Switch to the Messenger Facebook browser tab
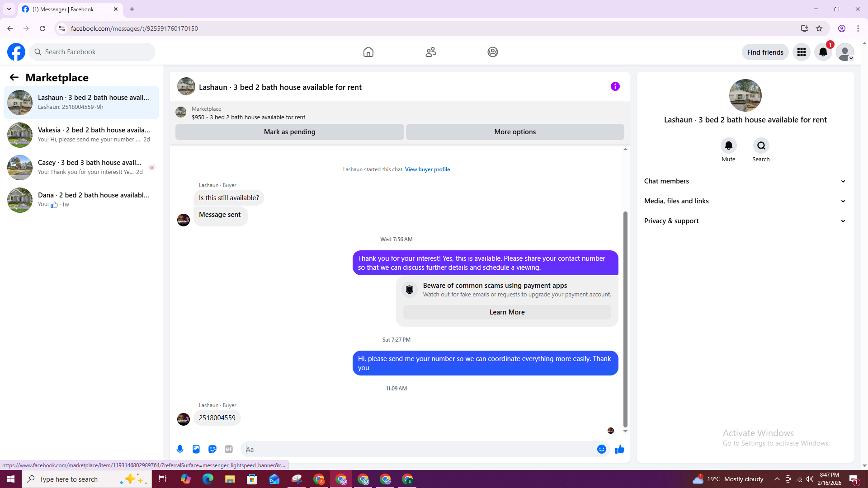 click(70, 9)
